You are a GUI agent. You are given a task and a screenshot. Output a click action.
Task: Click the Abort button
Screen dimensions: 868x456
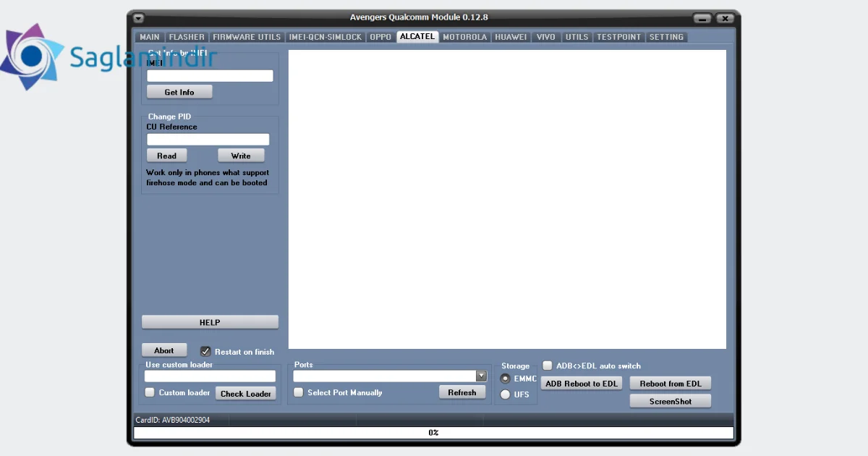click(x=164, y=350)
